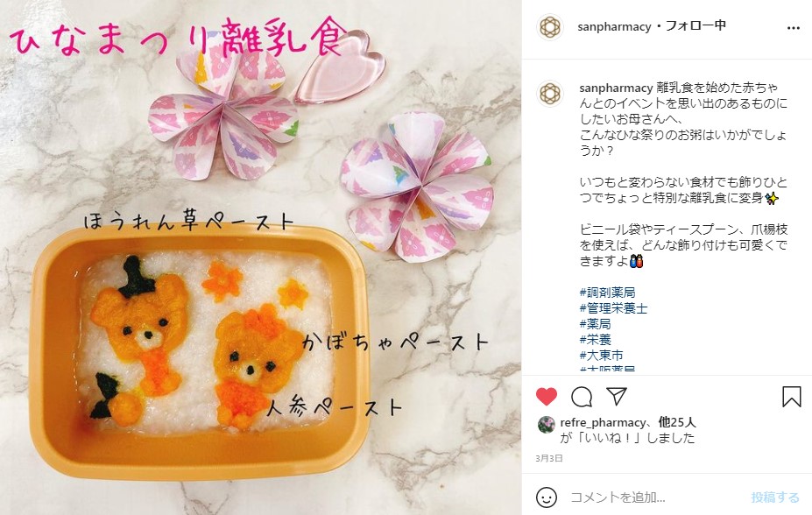Screen dimensions: 812x515
Task: Click the 投稿する post button
Action: 775,497
